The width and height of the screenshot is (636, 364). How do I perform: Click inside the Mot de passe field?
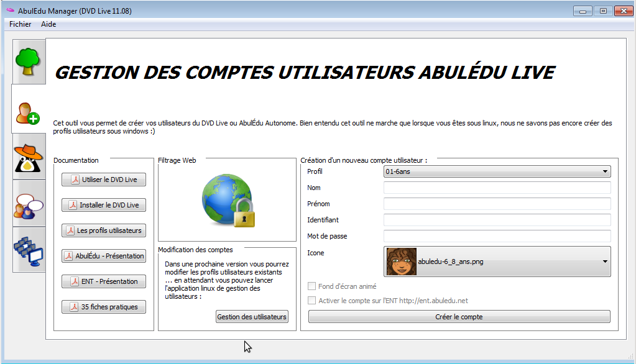[497, 236]
